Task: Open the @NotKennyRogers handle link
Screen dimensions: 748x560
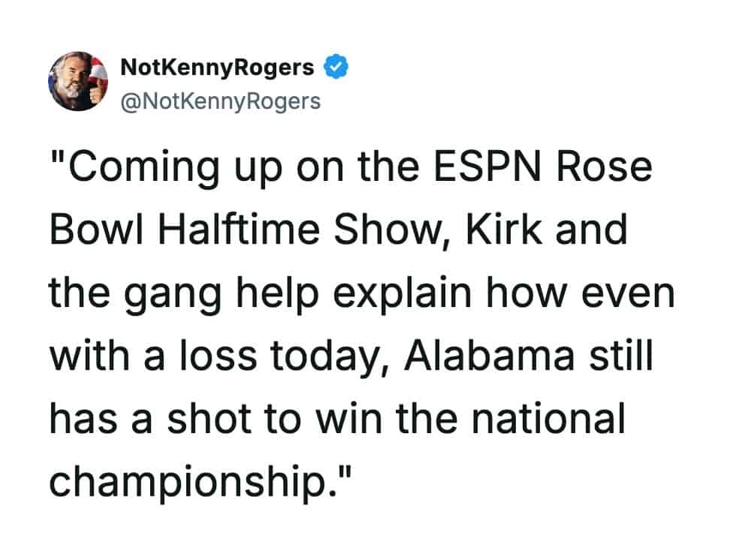Action: [220, 100]
